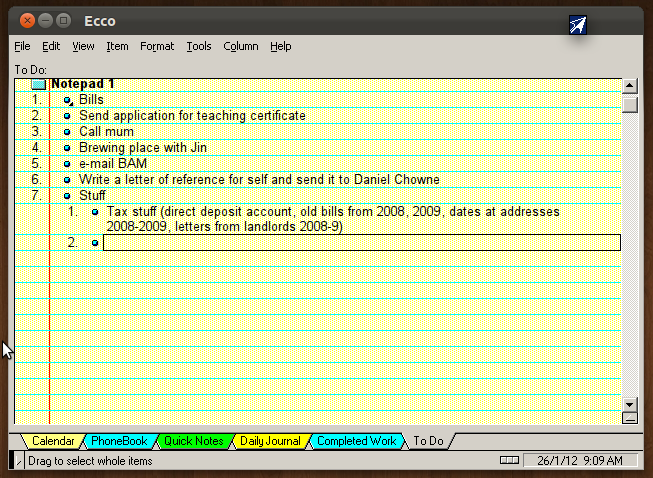
Task: Click the bullet beside Call mum
Action: 67,132
